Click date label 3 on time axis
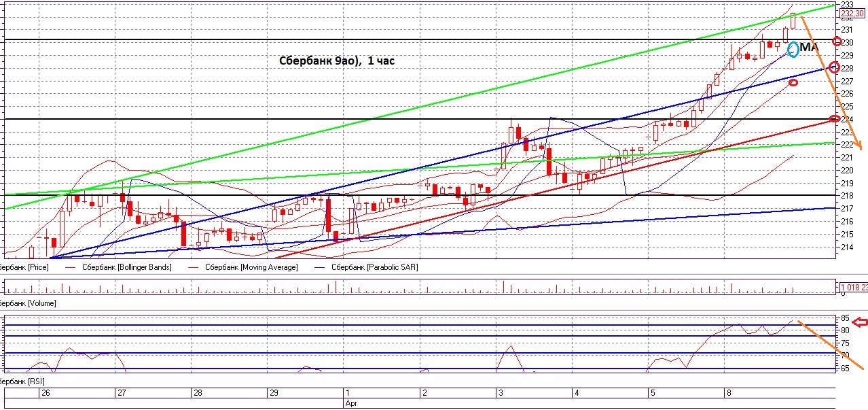 [501, 393]
